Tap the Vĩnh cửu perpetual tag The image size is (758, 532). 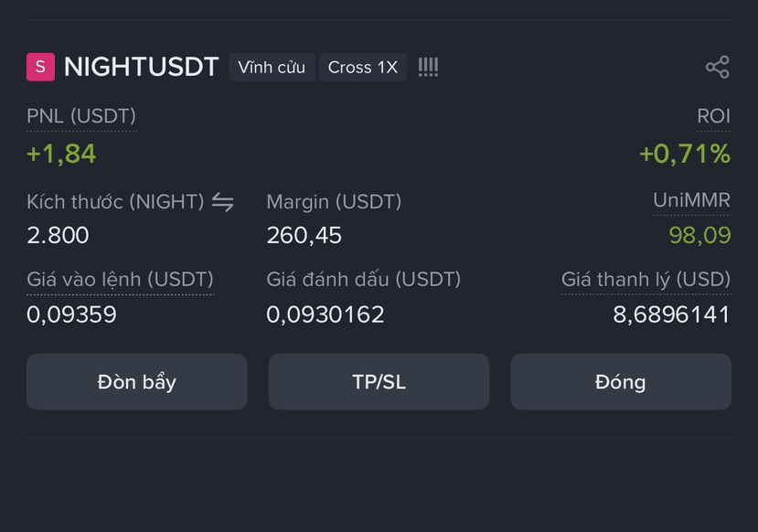(272, 67)
